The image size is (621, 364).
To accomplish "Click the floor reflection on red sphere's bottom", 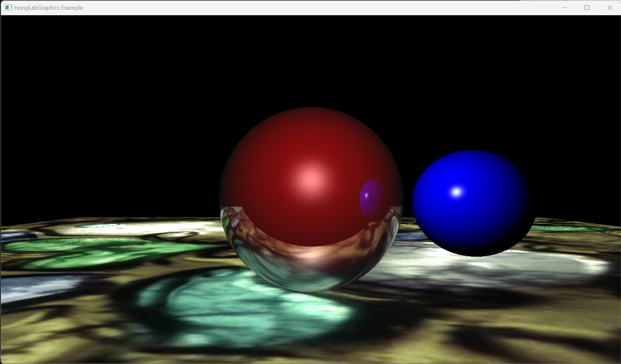I will 310,268.
